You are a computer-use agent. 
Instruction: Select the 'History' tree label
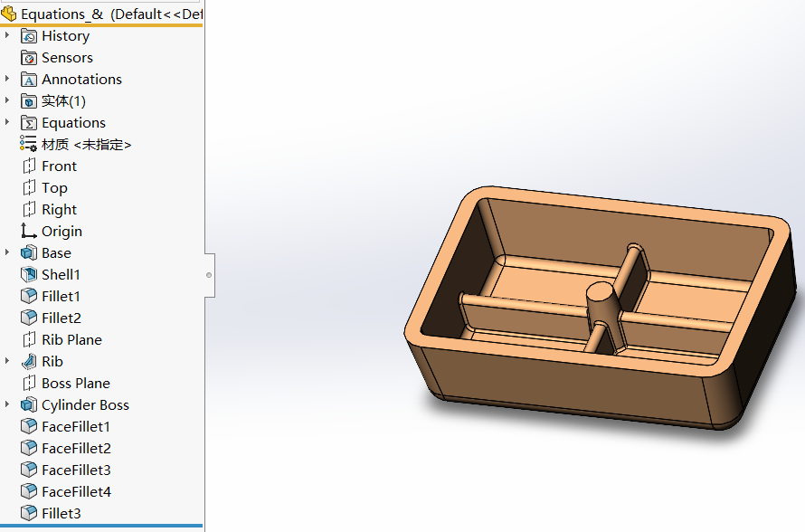[66, 36]
